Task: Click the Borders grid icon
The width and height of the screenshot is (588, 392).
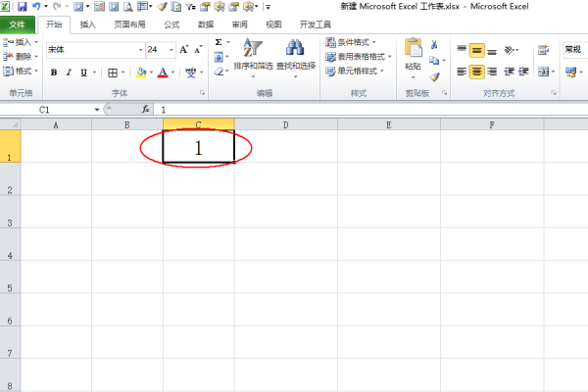Action: [x=113, y=73]
